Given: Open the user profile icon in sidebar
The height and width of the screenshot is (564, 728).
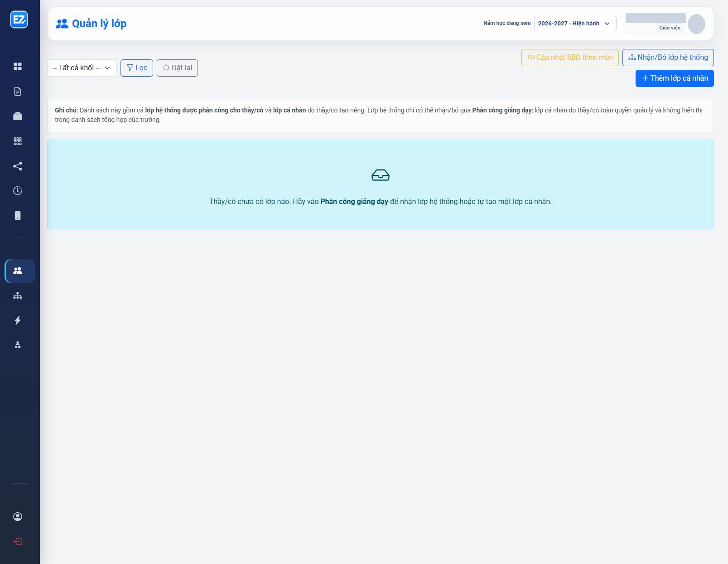Looking at the screenshot, I should 18,516.
